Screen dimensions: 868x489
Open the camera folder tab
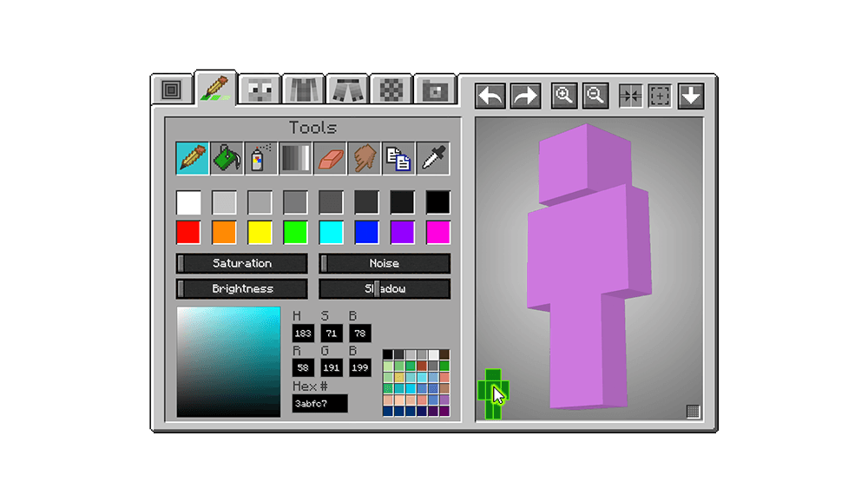(x=435, y=89)
